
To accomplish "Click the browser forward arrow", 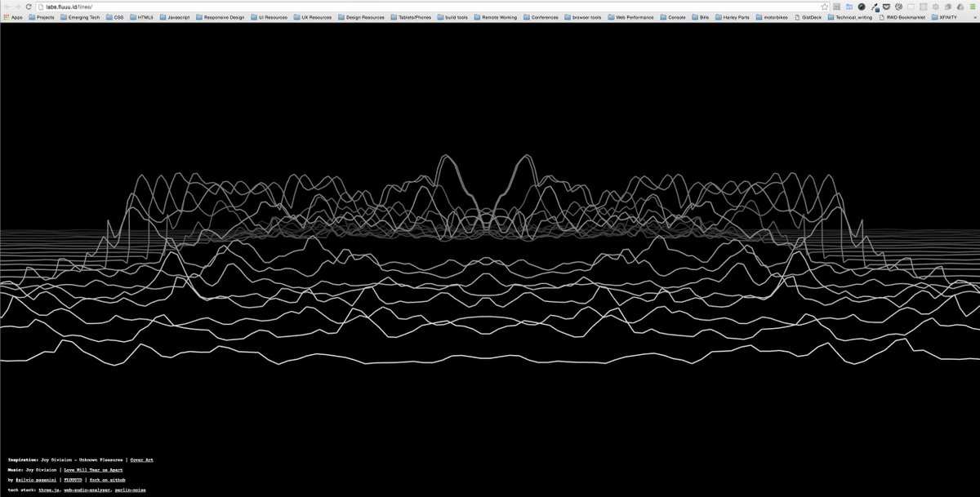I will (18, 6).
